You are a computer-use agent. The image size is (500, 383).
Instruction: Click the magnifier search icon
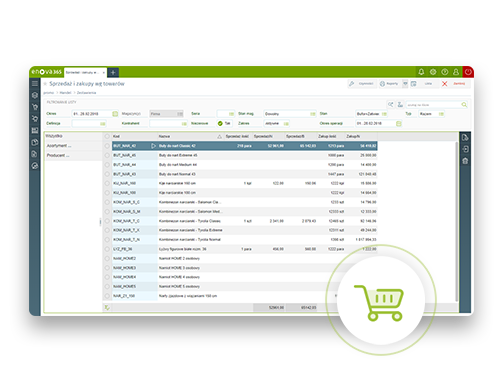click(x=464, y=105)
